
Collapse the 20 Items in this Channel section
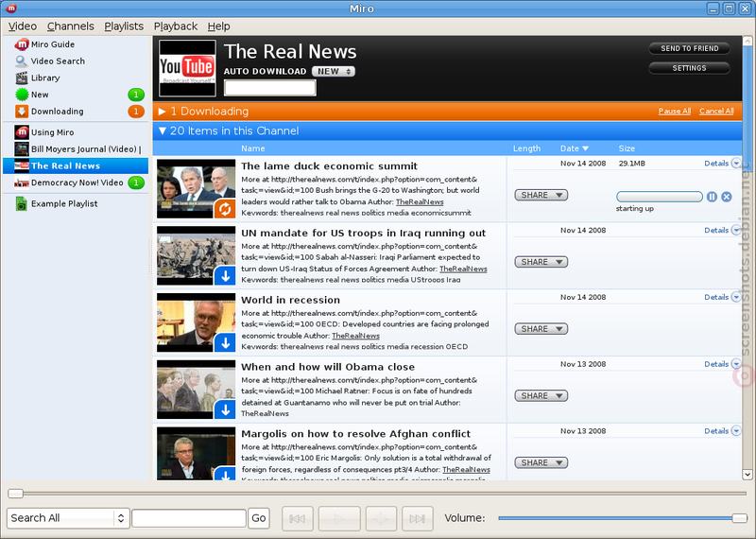point(163,130)
